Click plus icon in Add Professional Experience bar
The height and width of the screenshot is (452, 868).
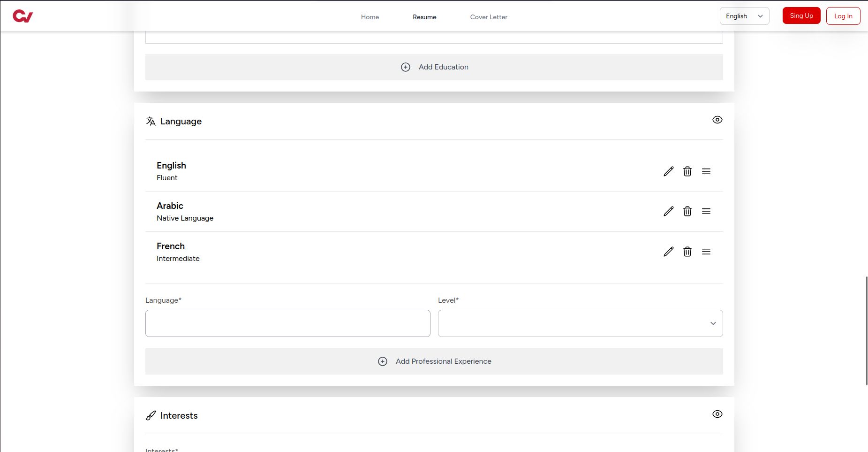[383, 361]
